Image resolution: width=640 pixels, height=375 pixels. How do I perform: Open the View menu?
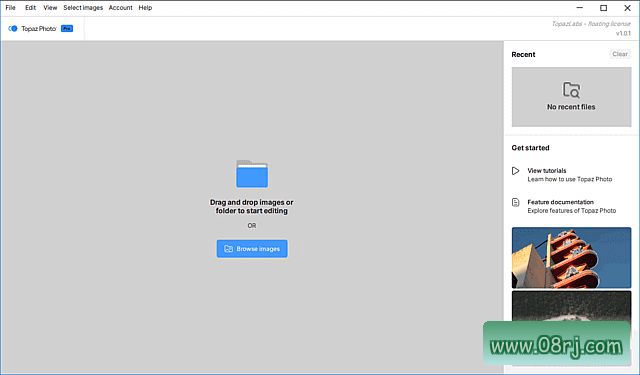coord(50,8)
